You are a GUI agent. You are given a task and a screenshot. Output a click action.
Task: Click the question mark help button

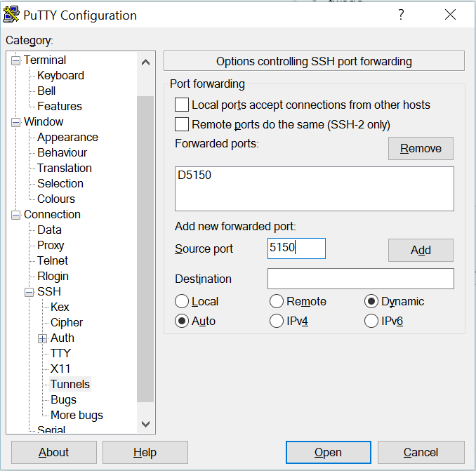(x=401, y=15)
